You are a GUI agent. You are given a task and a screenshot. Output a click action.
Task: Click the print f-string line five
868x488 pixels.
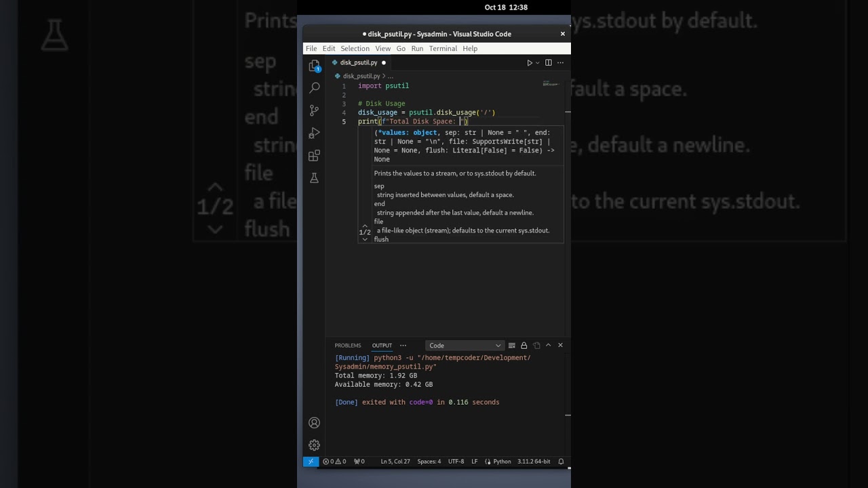pos(413,121)
